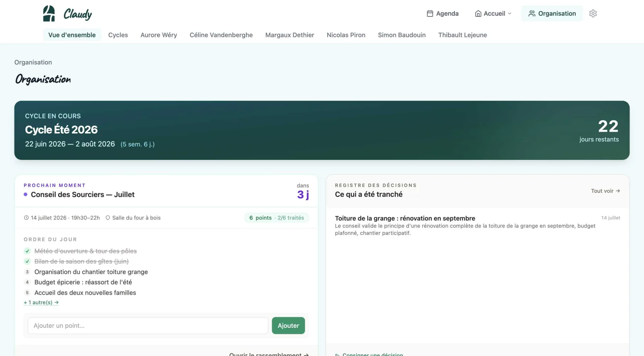The image size is (644, 356).
Task: Click the Organisation people icon
Action: (532, 13)
